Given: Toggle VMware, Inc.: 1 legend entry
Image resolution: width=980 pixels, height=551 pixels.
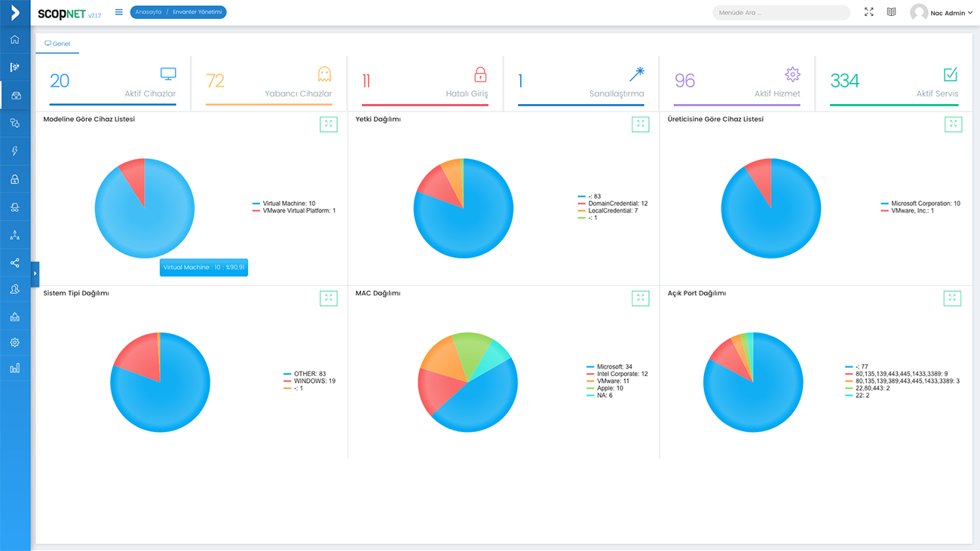Looking at the screenshot, I should point(907,211).
